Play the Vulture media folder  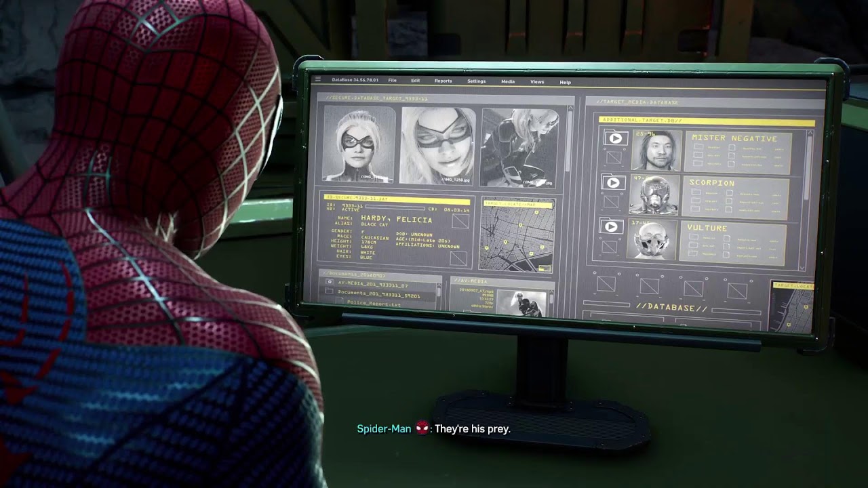pos(611,226)
